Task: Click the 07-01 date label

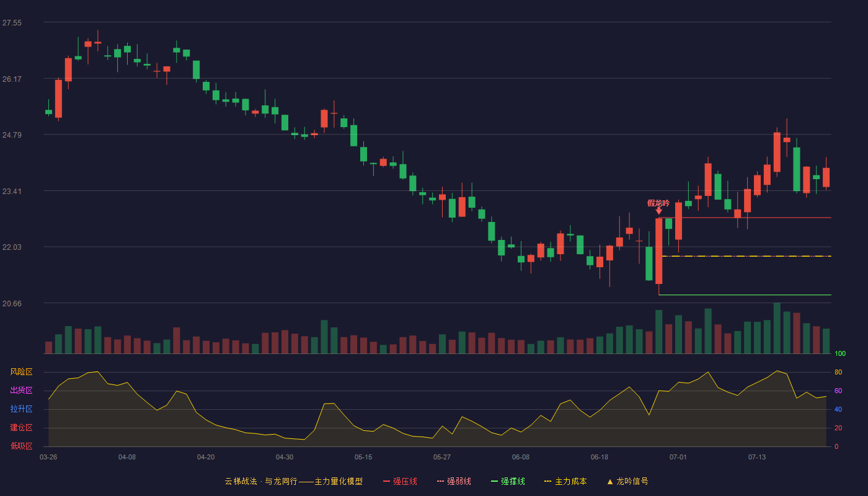Action: 678,457
